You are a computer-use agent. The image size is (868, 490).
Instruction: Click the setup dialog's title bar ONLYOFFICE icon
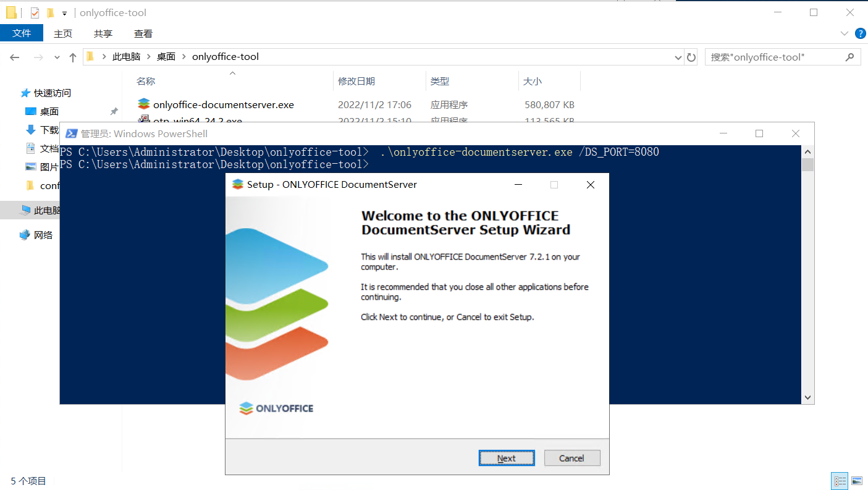click(x=237, y=184)
